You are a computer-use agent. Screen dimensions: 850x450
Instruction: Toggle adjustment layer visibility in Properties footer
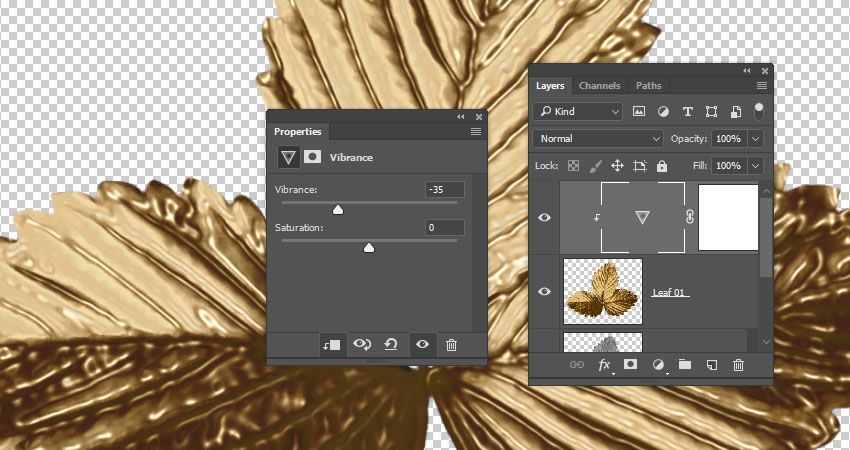422,344
